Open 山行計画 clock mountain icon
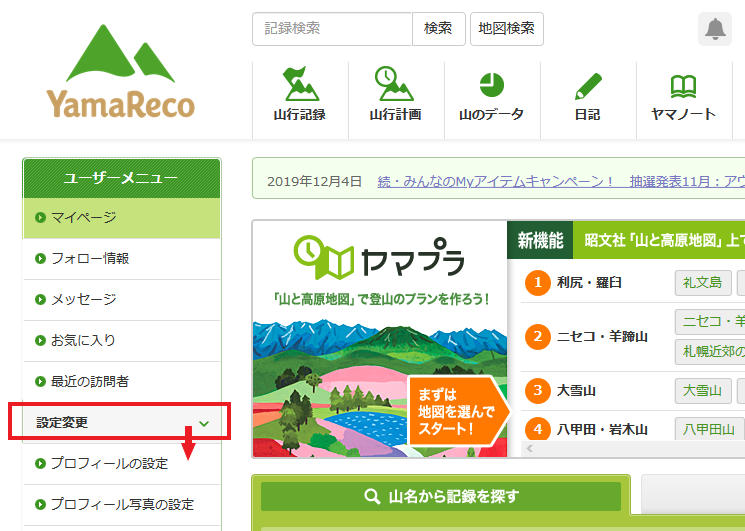Image resolution: width=745 pixels, height=531 pixels. [x=394, y=83]
